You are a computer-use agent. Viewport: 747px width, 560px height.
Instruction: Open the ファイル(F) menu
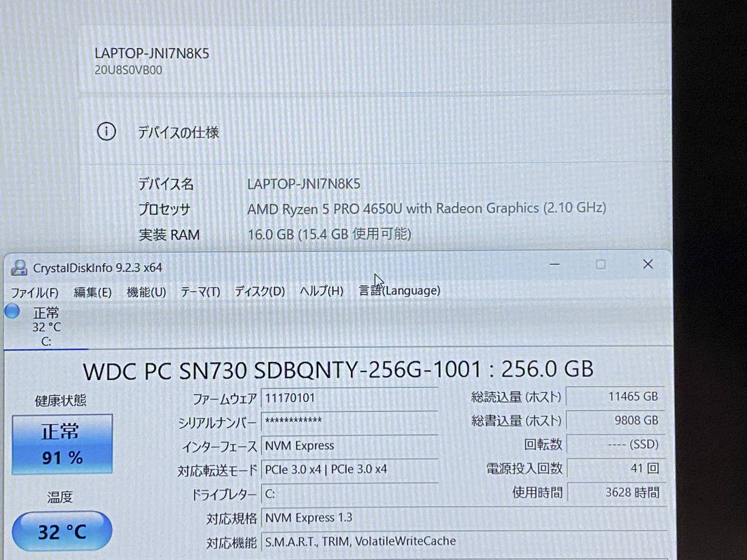tap(35, 291)
